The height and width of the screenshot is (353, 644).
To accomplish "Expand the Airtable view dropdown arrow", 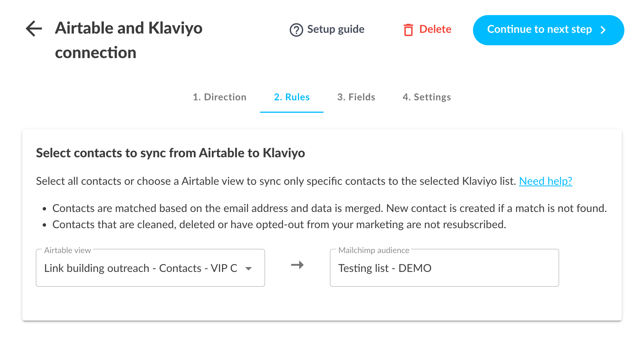I will tap(248, 269).
